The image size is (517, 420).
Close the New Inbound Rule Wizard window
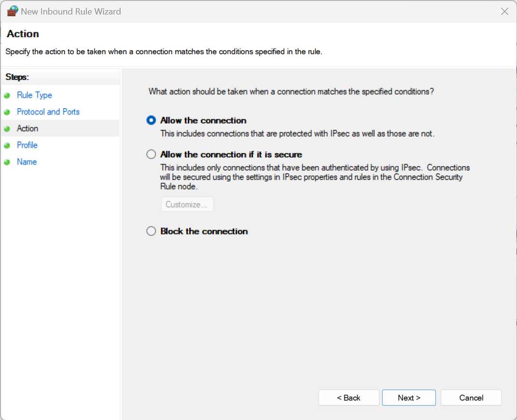click(504, 11)
